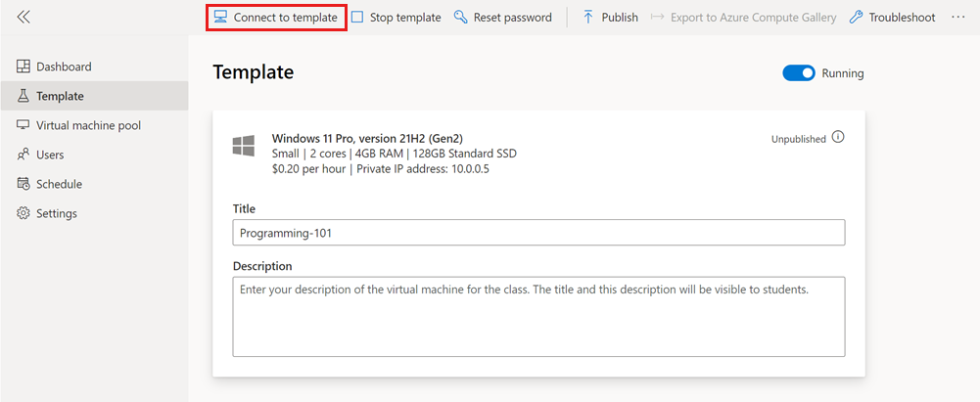This screenshot has height=402, width=980.
Task: Click the Unpublished info icon
Action: coord(838,137)
